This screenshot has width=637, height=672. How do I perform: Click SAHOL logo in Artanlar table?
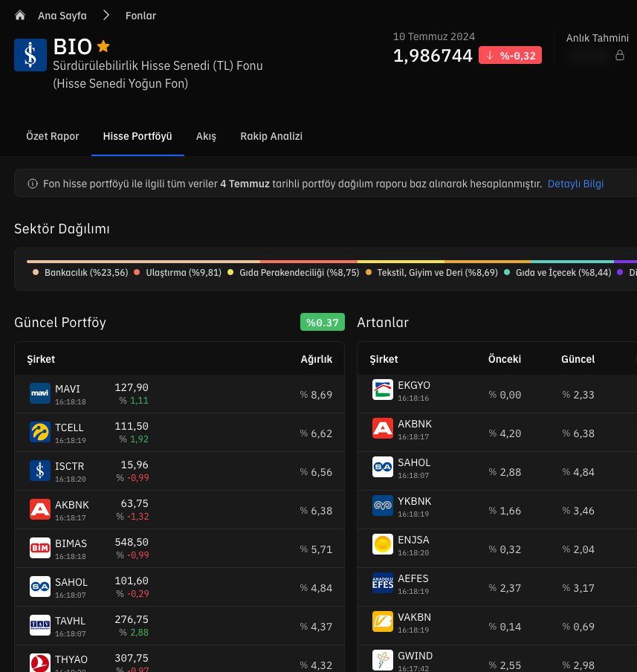click(383, 467)
